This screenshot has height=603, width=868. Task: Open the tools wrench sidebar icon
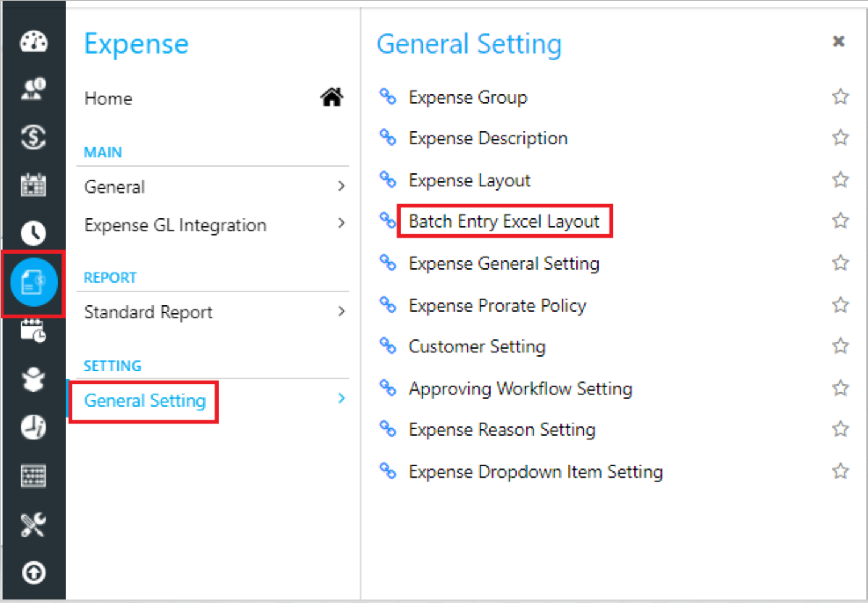(33, 525)
